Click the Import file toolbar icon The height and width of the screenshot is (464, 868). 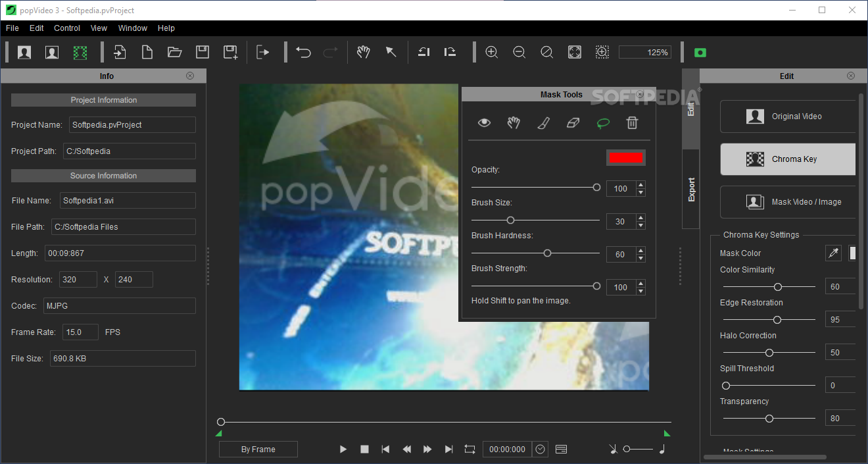(x=120, y=52)
